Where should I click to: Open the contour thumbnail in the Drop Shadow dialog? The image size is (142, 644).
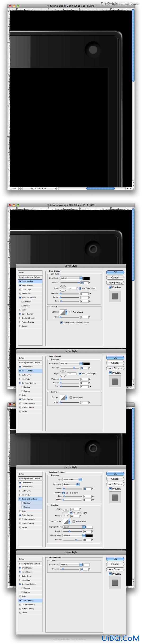point(63,312)
